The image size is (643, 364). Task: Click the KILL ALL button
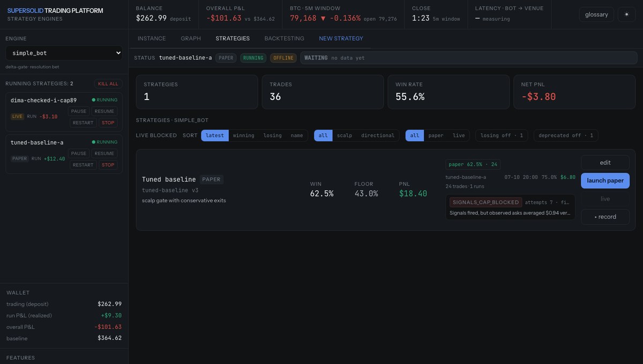point(108,84)
